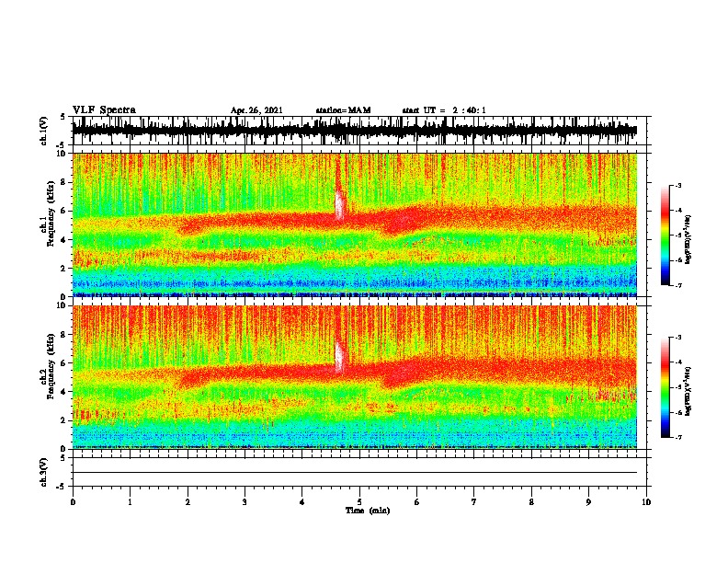728x563 pixels.
Task: Click the "ch.1(V)" waveform axis label
Action: 44,131
